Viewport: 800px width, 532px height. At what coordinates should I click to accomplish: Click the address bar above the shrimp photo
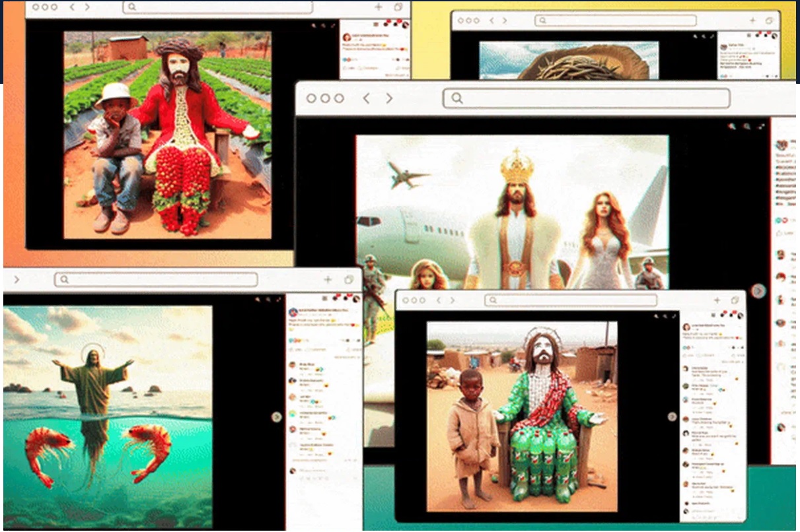[x=159, y=280]
